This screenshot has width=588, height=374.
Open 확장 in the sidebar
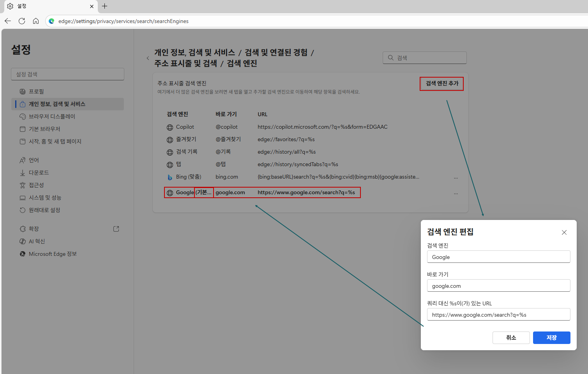(68, 229)
